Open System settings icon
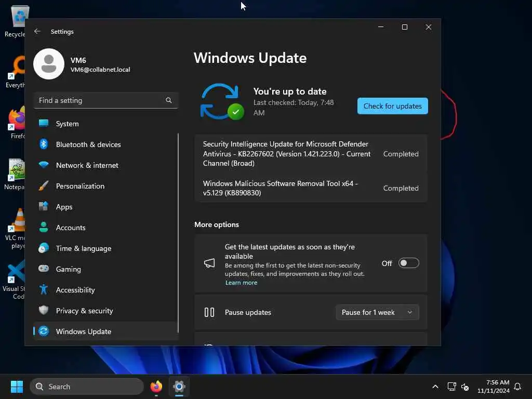Viewport: 532px width, 399px height. (44, 124)
